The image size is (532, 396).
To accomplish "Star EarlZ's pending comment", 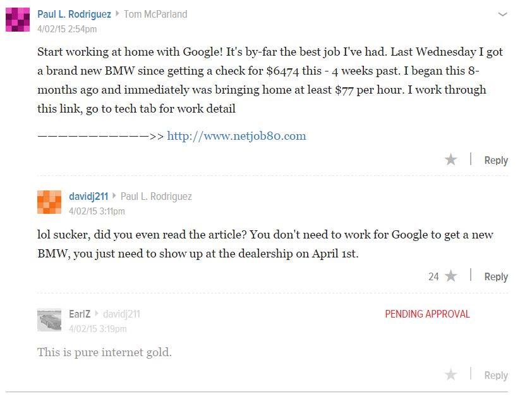I will [450, 375].
